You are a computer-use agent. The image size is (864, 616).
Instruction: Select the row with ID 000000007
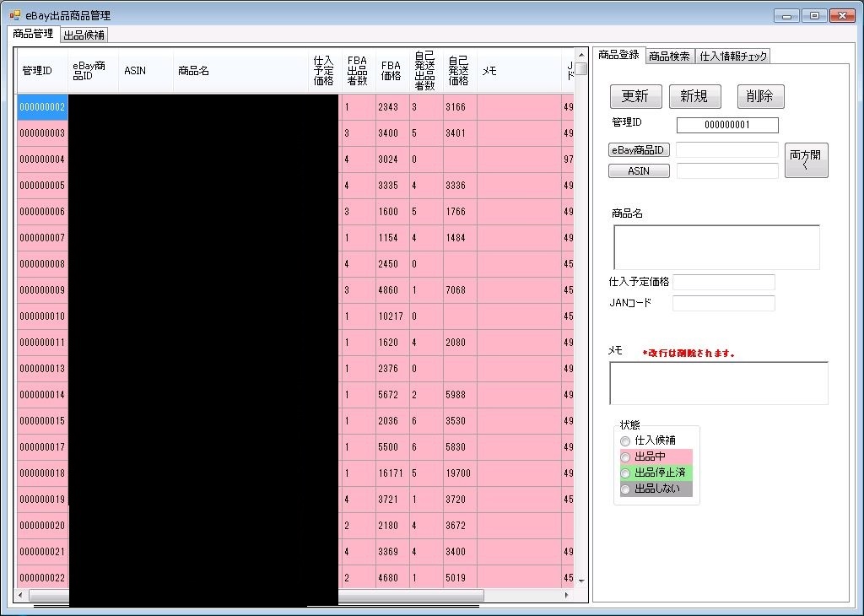click(295, 238)
